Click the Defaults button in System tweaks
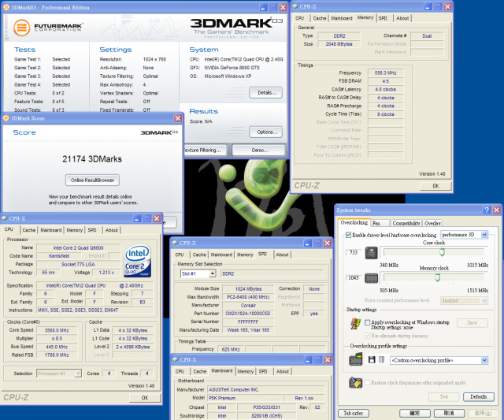This screenshot has height=420, width=504. pyautogui.click(x=478, y=397)
